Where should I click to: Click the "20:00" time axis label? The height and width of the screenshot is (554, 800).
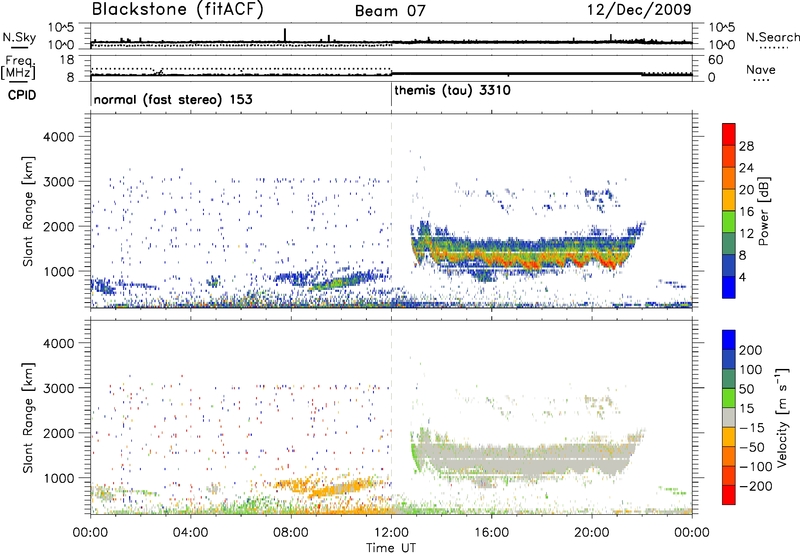pyautogui.click(x=591, y=533)
